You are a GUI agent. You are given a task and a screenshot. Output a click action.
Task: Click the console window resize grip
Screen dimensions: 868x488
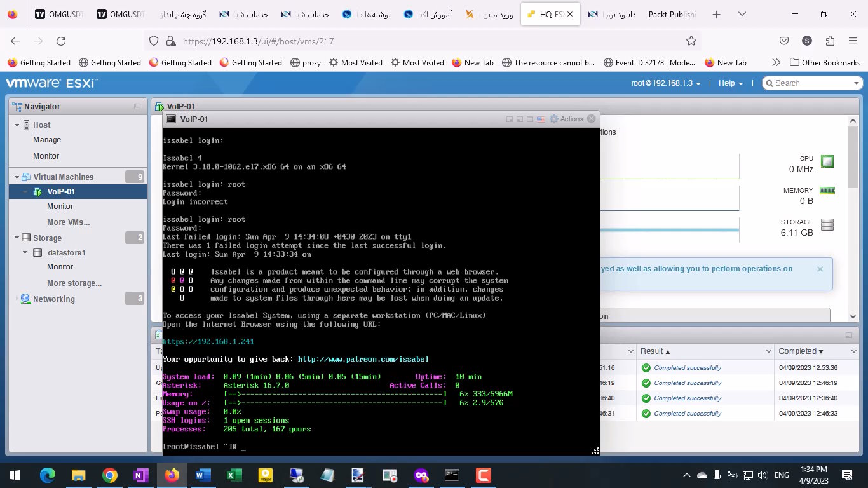pos(595,451)
